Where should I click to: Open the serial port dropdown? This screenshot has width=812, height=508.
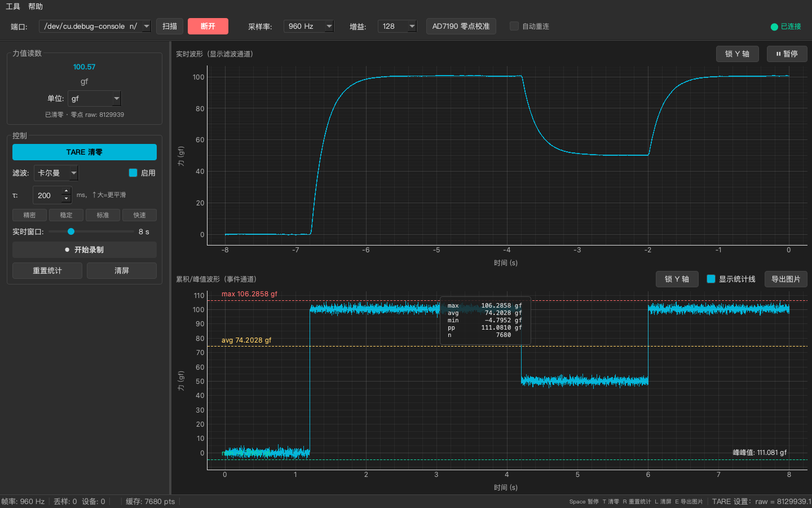[95, 26]
